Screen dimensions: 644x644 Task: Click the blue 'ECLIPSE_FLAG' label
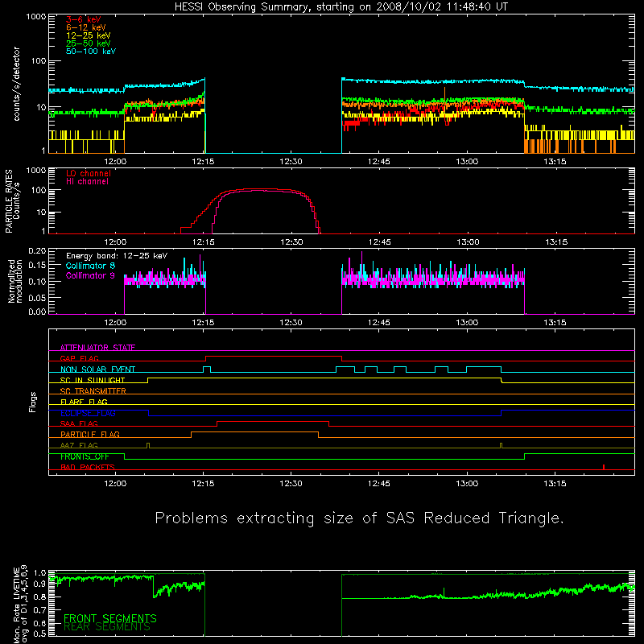coord(88,413)
